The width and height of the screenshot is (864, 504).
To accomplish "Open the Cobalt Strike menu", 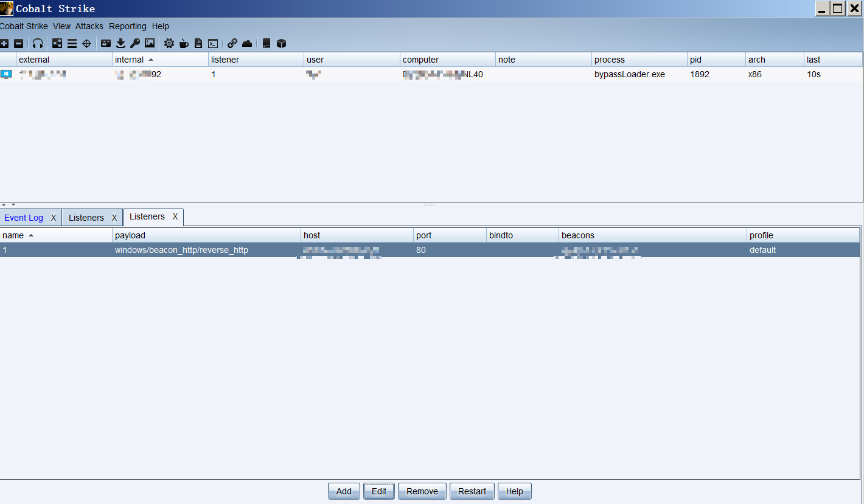I will tap(24, 26).
